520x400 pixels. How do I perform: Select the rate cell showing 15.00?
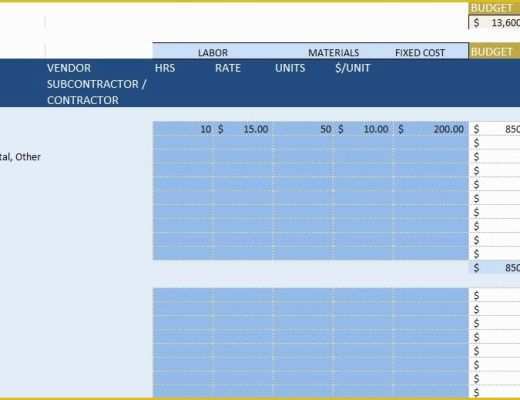click(242, 129)
